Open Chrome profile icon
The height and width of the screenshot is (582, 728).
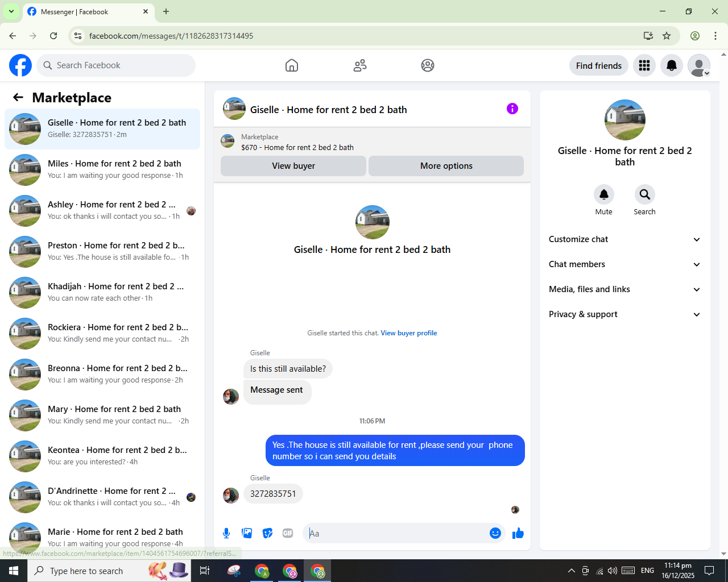coord(695,36)
